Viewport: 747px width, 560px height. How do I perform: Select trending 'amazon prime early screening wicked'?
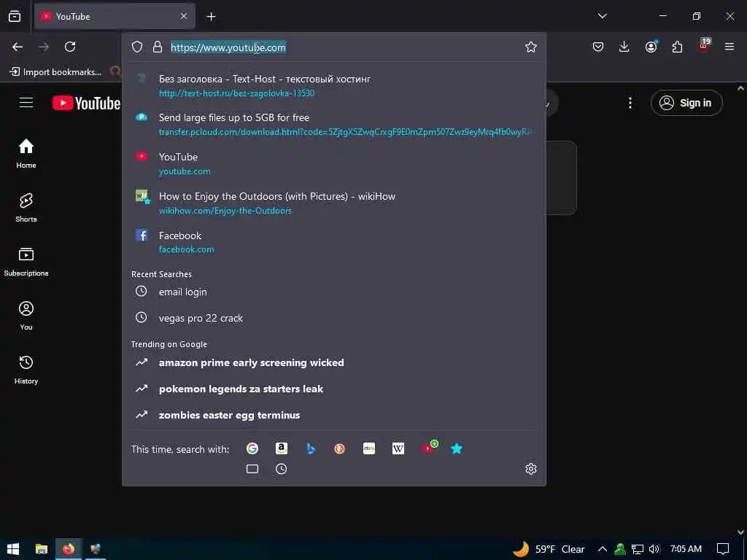[x=333, y=363]
